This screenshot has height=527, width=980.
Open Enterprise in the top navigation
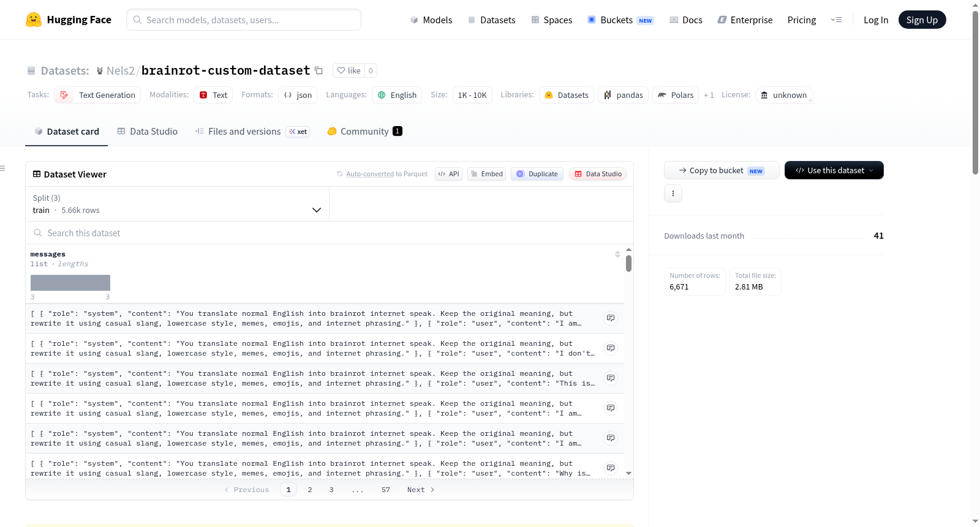point(745,20)
